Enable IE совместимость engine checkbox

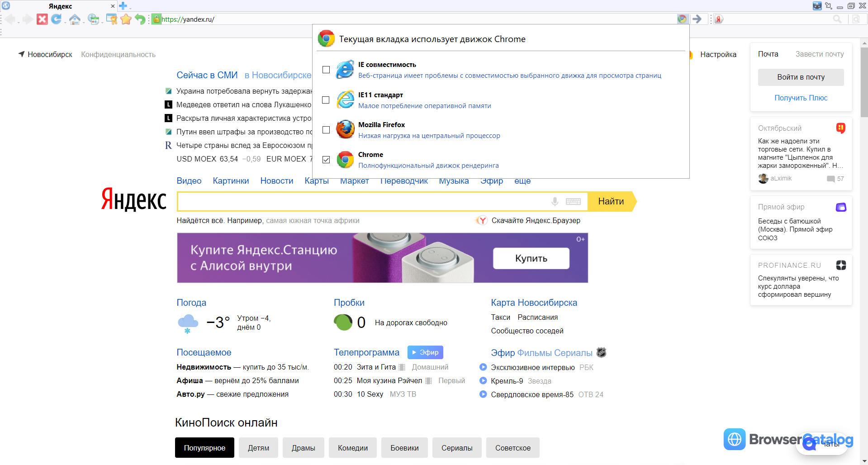click(x=326, y=70)
